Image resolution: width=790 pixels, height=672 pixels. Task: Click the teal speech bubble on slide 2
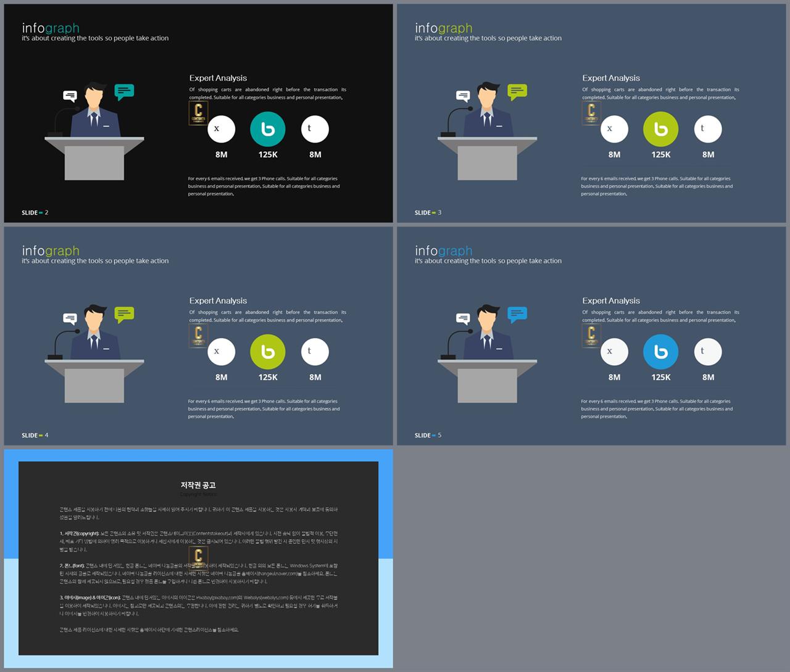[124, 92]
